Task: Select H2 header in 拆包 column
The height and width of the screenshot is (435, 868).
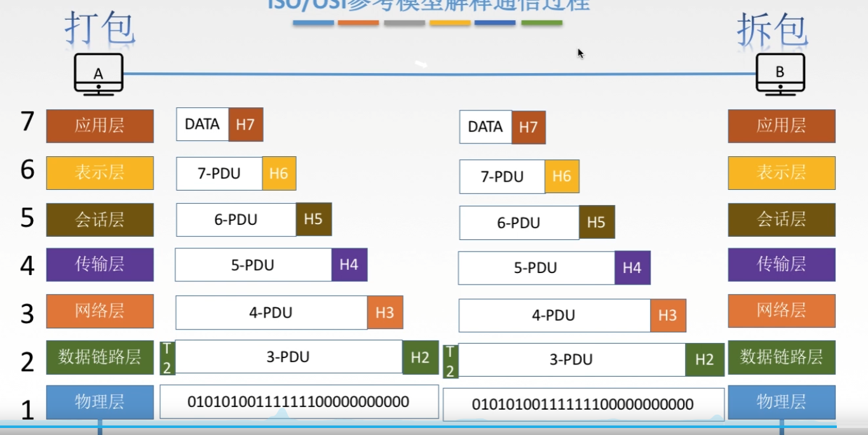Action: point(704,360)
